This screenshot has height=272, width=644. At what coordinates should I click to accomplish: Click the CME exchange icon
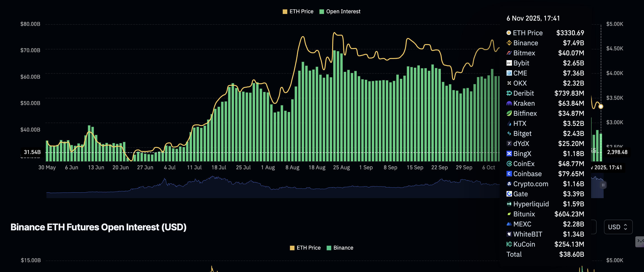509,73
